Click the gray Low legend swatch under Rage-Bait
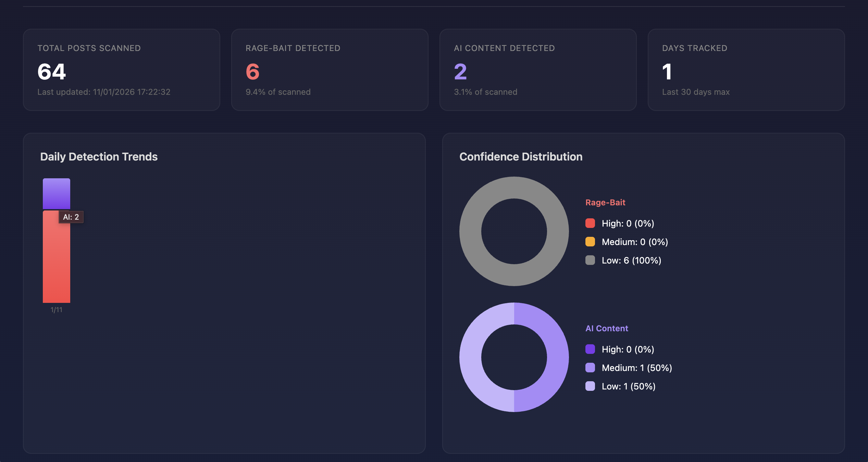This screenshot has width=868, height=462. click(591, 260)
